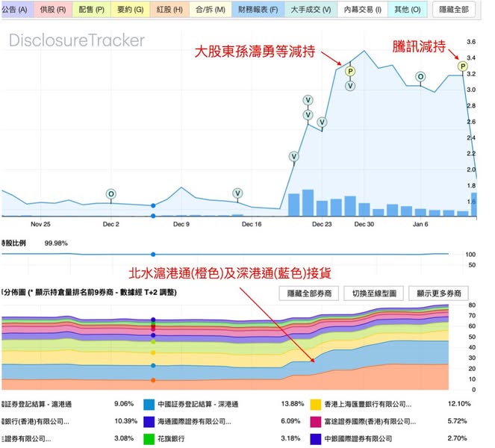Screen dimensions: 495x448
Task: Click the 隱藏全部 button
Action: pyautogui.click(x=454, y=10)
